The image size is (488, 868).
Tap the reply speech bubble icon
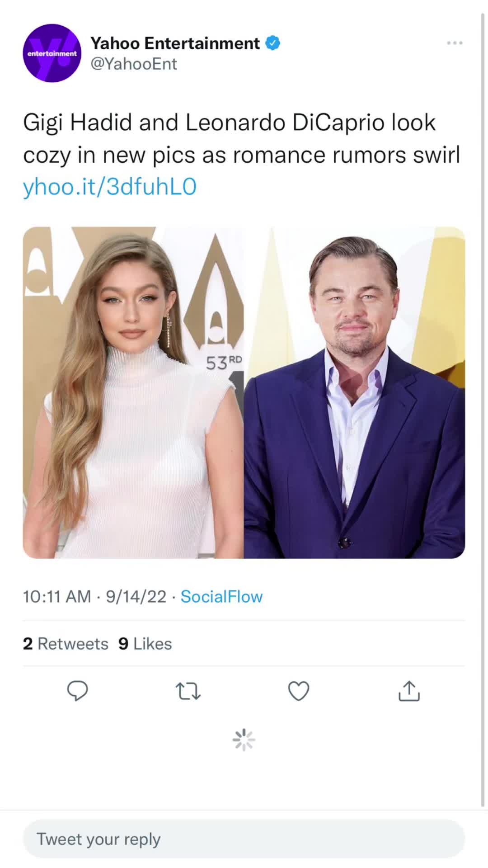(x=77, y=691)
